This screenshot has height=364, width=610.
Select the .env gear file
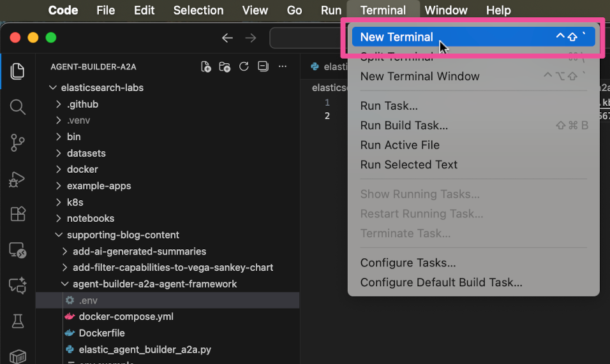tap(167, 300)
